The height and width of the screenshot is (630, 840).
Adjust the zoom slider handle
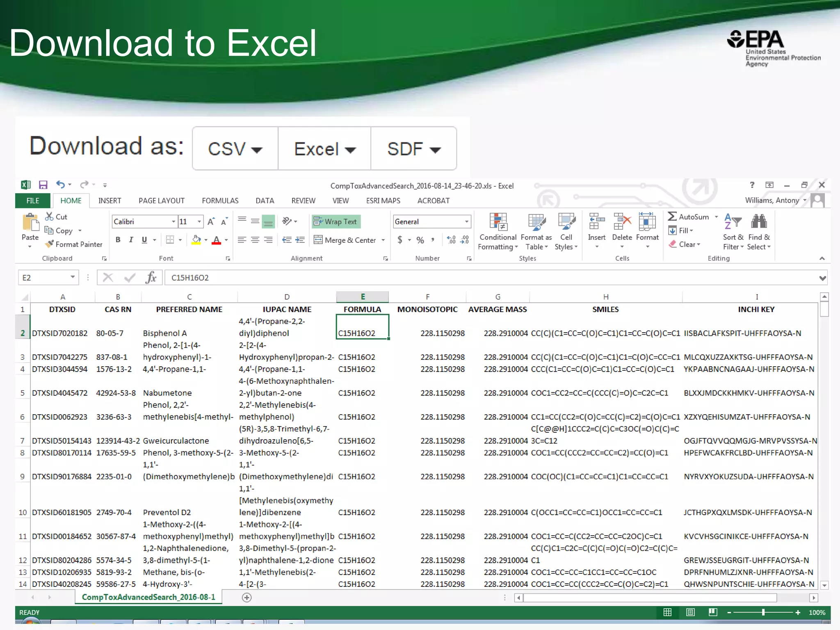coord(763,612)
